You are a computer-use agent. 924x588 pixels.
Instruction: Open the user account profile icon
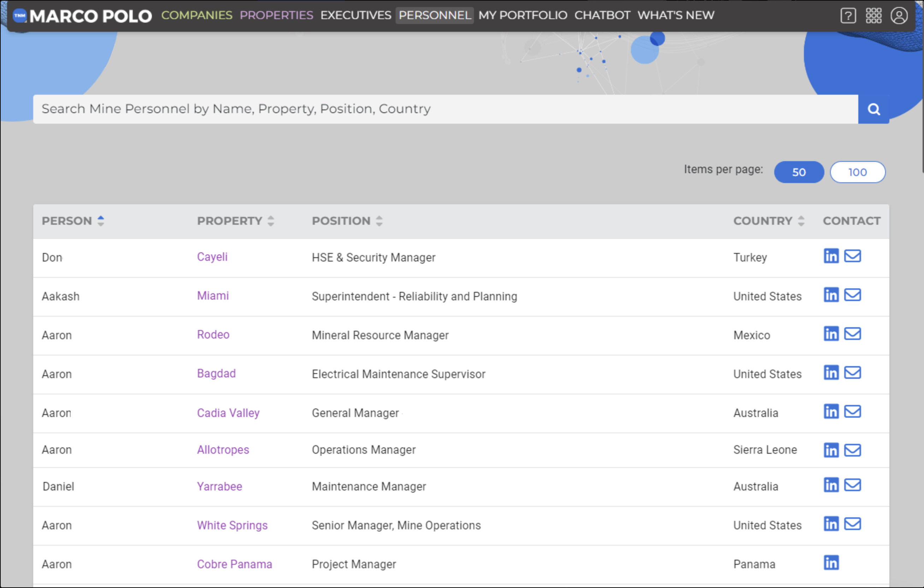[899, 16]
